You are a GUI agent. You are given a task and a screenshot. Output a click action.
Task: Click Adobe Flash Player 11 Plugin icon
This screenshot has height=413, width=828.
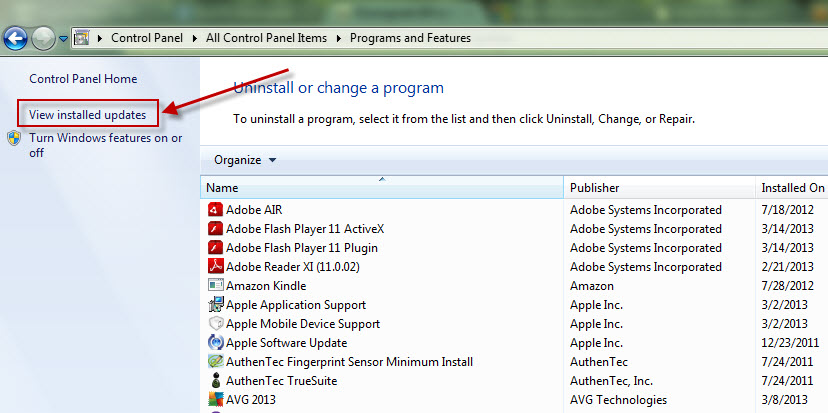[215, 248]
